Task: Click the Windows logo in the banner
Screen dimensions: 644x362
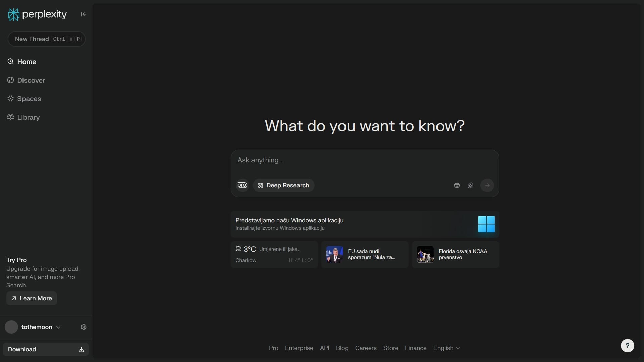Action: click(486, 224)
